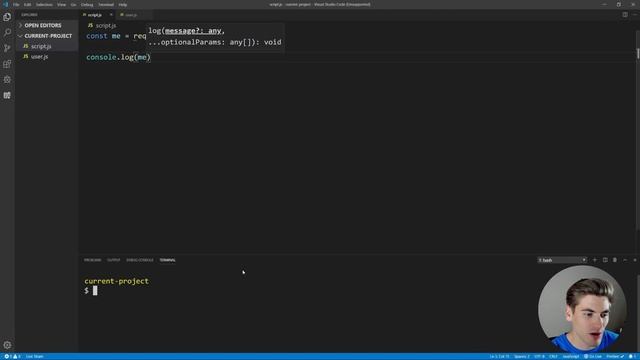640x360 pixels.
Task: Open the File menu
Action: [x=16, y=4]
